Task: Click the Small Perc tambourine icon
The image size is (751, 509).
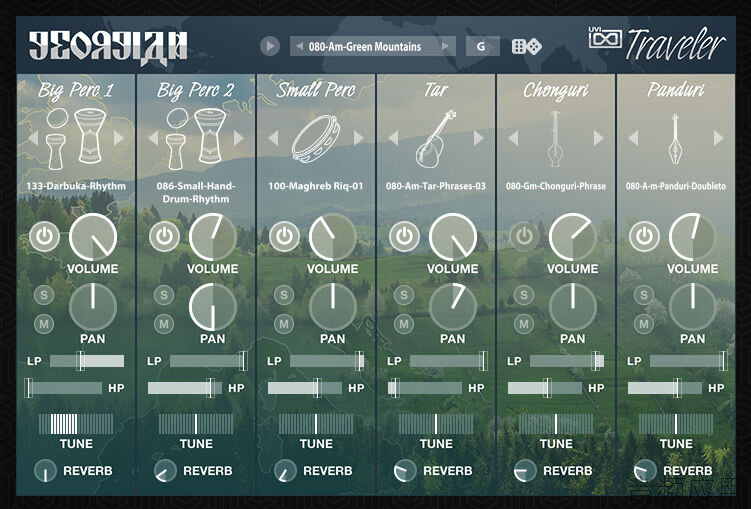Action: (316, 139)
